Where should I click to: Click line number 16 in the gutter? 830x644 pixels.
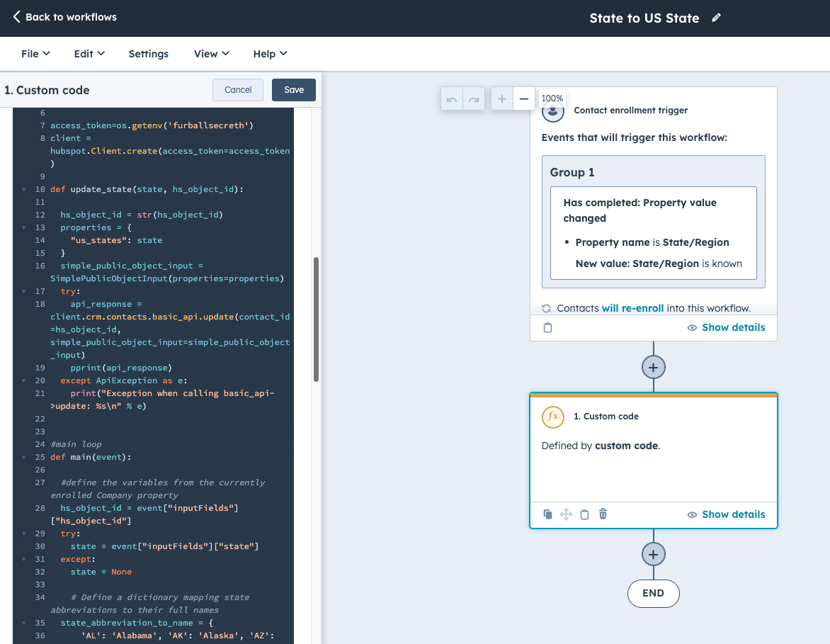(x=40, y=266)
